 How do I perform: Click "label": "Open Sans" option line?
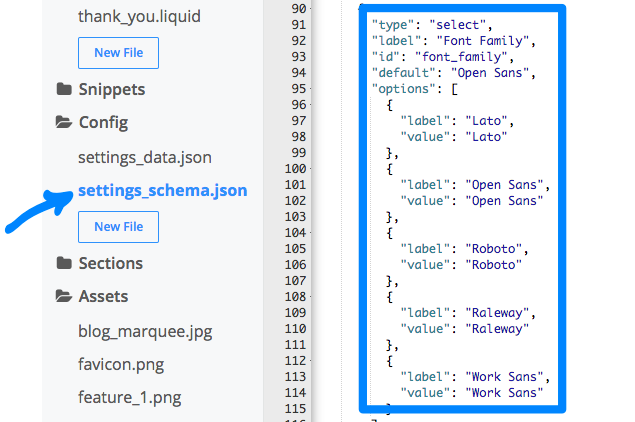click(x=475, y=185)
